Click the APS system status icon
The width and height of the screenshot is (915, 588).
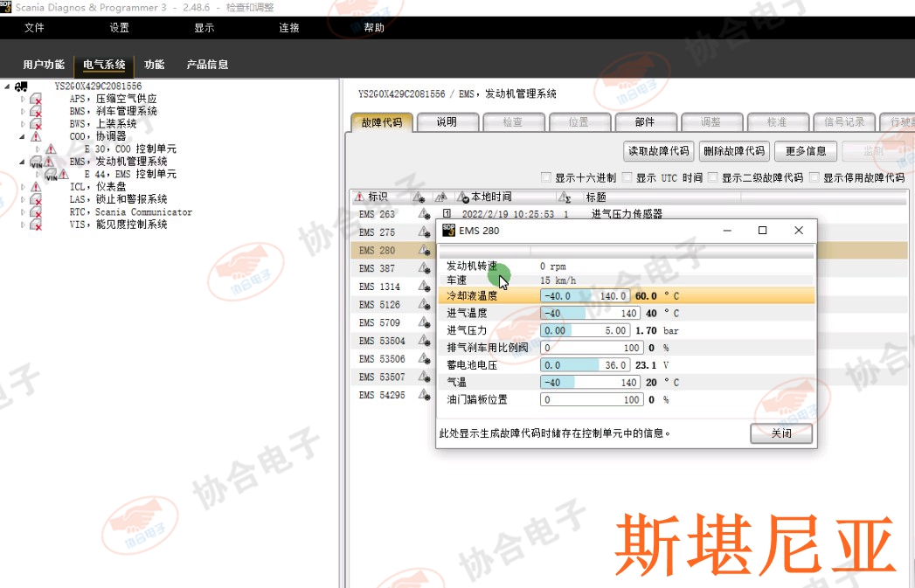pos(36,100)
